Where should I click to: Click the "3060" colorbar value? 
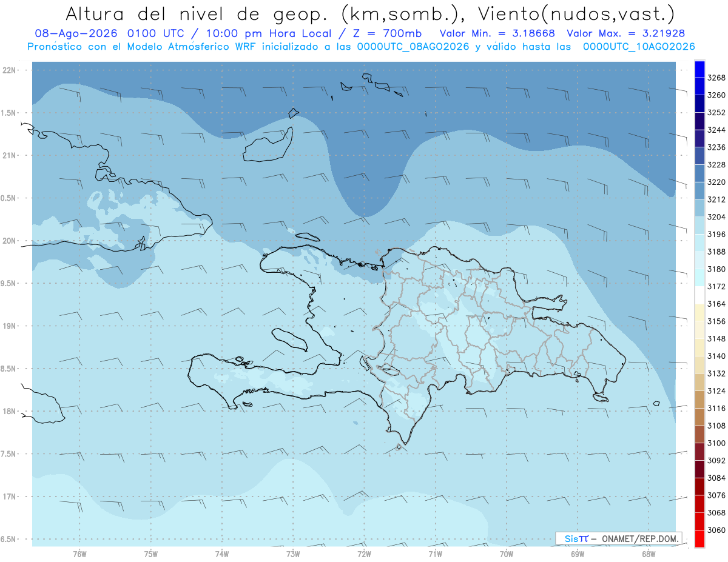pos(716,530)
